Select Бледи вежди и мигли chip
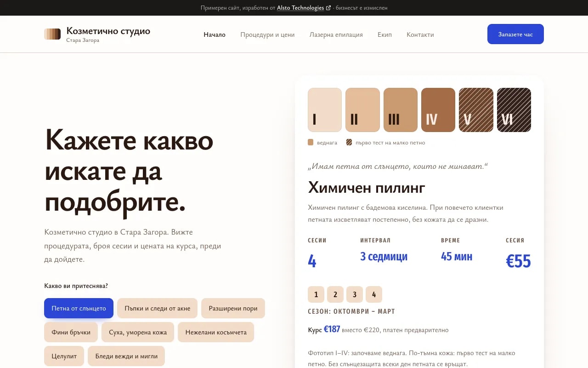The image size is (588, 368). 126,356
